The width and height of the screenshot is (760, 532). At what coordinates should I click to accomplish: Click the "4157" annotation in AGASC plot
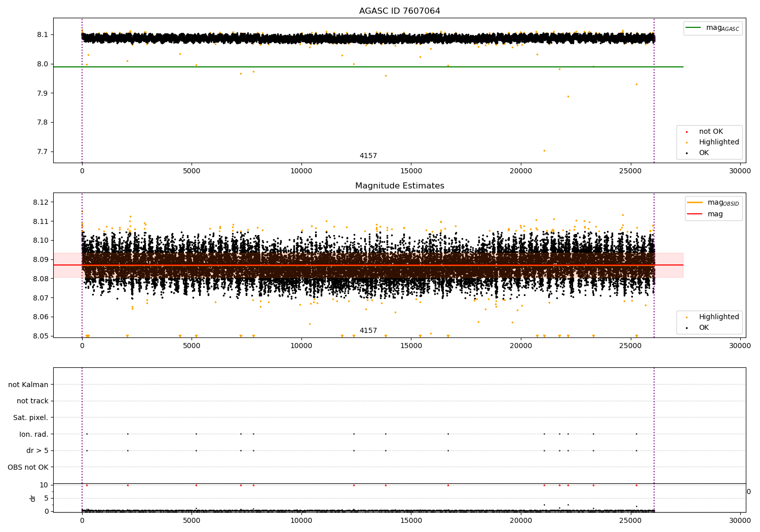(x=368, y=156)
